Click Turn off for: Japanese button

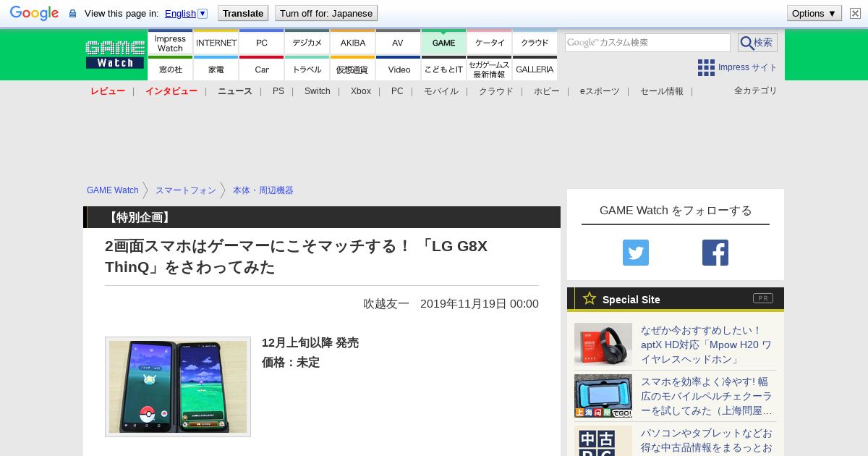pyautogui.click(x=326, y=13)
